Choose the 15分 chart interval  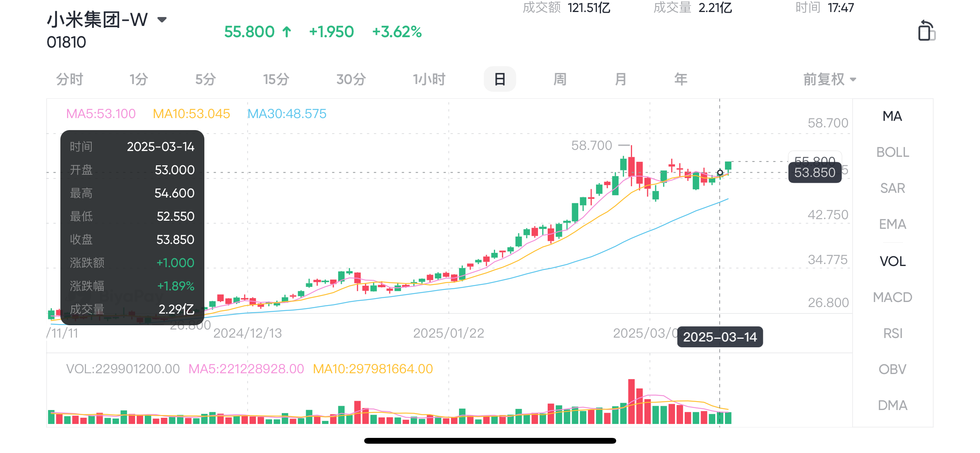click(x=276, y=79)
